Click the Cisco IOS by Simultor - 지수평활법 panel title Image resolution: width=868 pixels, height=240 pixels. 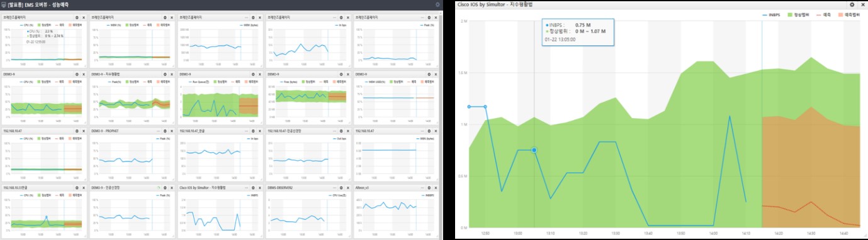click(495, 4)
